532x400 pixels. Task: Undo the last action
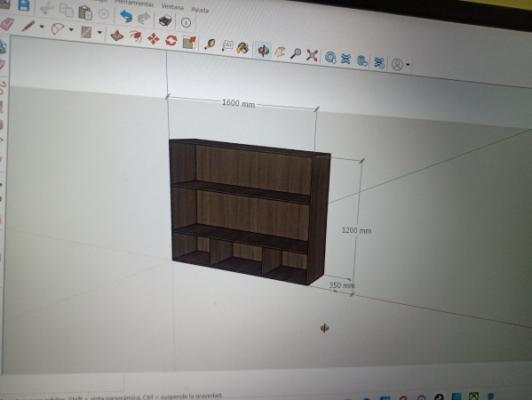pyautogui.click(x=126, y=16)
